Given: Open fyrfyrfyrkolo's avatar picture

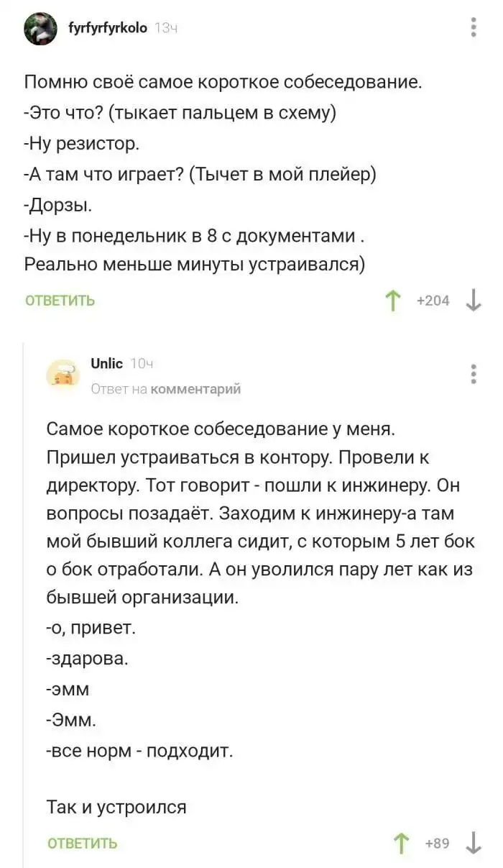Looking at the screenshot, I should 41,29.
